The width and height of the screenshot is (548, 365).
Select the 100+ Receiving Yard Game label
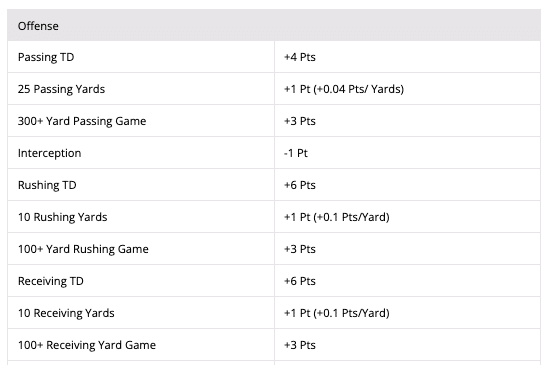click(x=87, y=345)
